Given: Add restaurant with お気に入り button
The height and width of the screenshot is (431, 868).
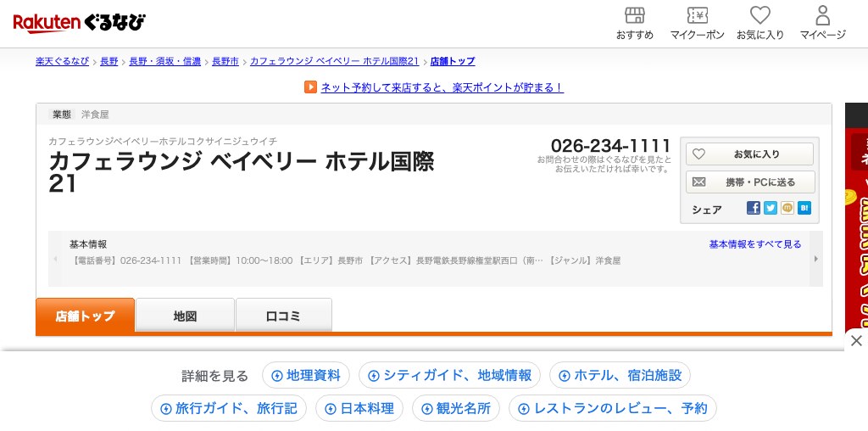Looking at the screenshot, I should point(749,154).
